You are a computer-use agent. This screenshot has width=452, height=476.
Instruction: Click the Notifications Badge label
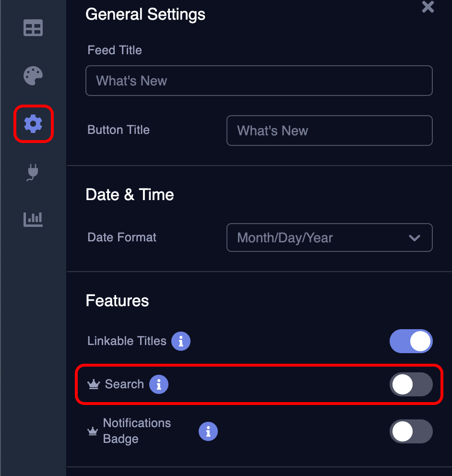click(137, 431)
